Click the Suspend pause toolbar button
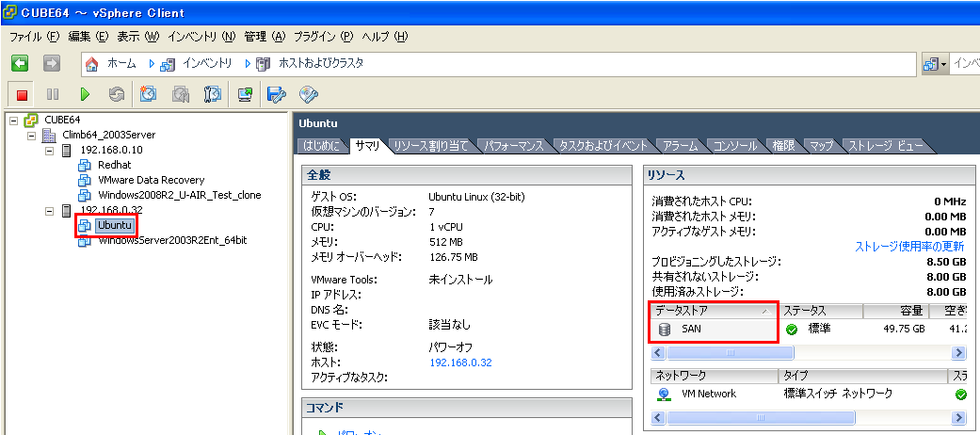Image resolution: width=980 pixels, height=435 pixels. (53, 94)
